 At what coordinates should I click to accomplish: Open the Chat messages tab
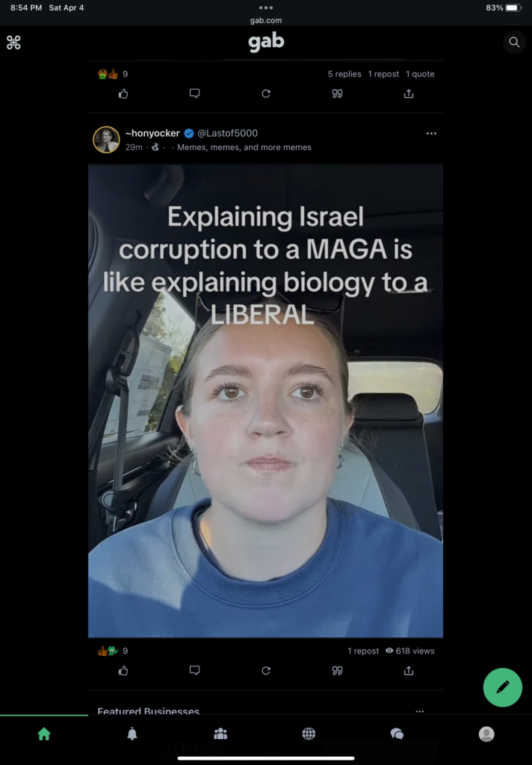398,734
